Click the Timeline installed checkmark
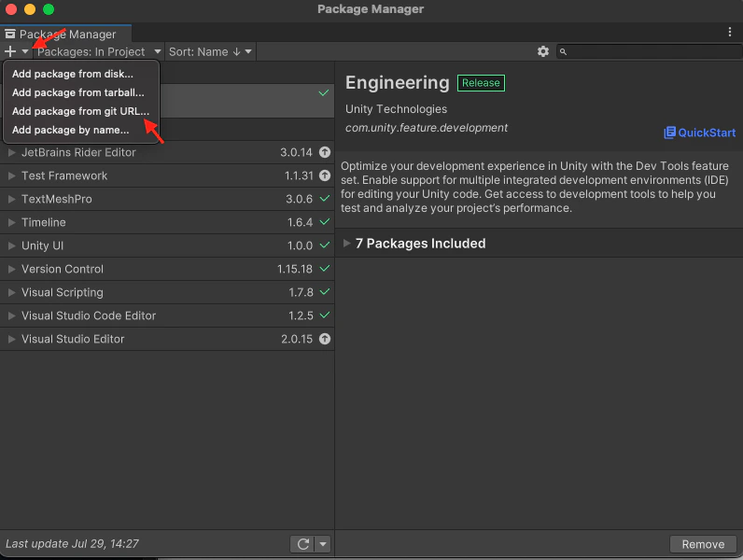Image resolution: width=743 pixels, height=560 pixels. (x=325, y=222)
